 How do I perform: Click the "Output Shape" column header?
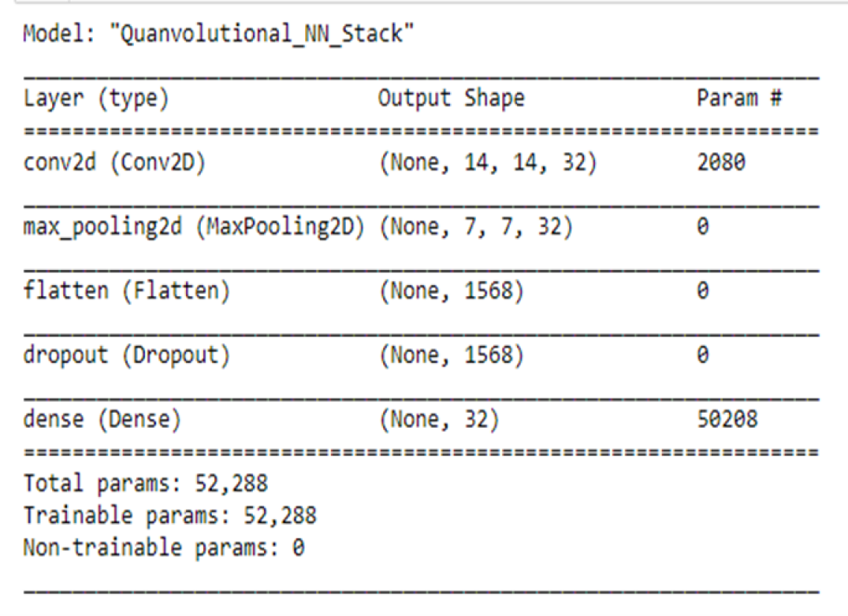451,99
